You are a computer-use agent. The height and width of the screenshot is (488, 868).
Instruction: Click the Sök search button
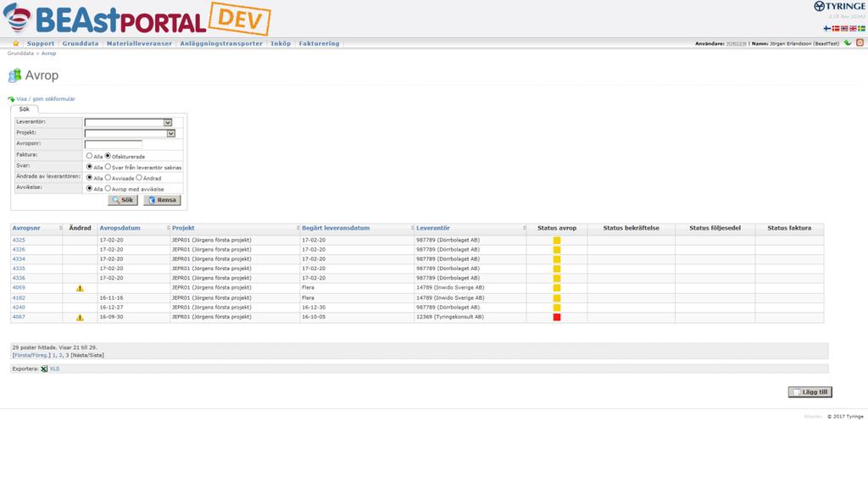pos(122,200)
